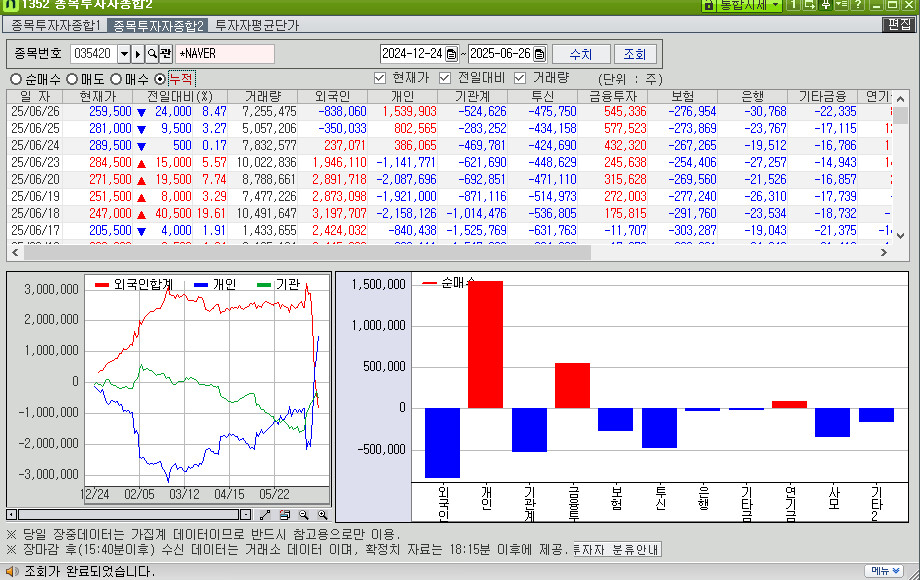Click the lock icon beside 통합시세
The height and width of the screenshot is (580, 920).
(709, 5)
